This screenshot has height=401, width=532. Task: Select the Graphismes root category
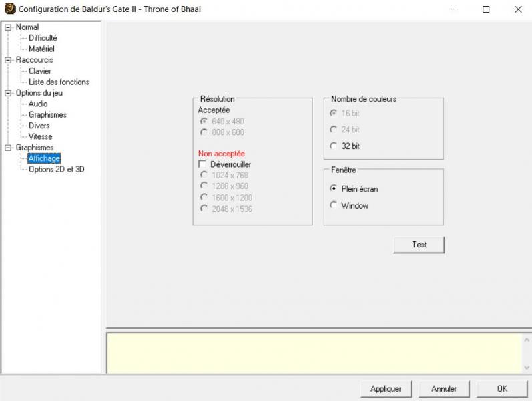[35, 148]
